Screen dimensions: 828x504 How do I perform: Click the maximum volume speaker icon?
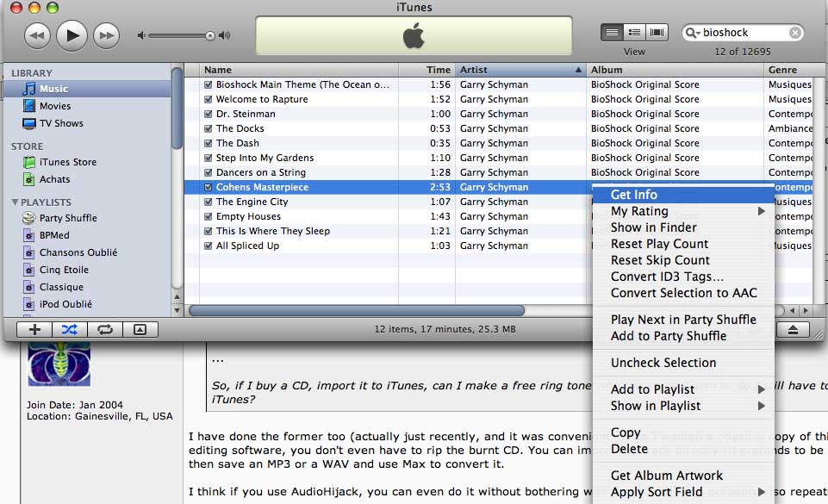pyautogui.click(x=225, y=35)
